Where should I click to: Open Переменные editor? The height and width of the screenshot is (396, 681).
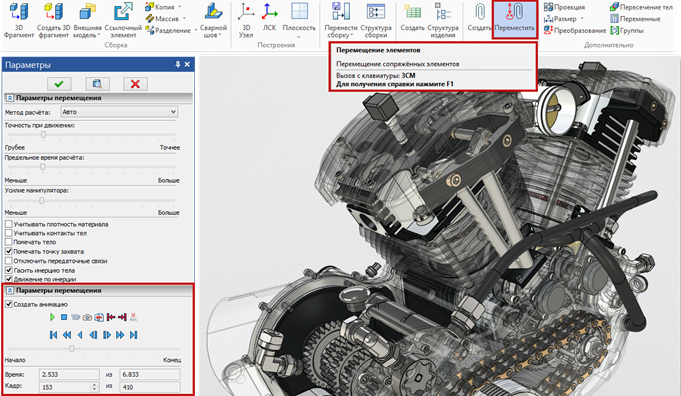click(635, 19)
